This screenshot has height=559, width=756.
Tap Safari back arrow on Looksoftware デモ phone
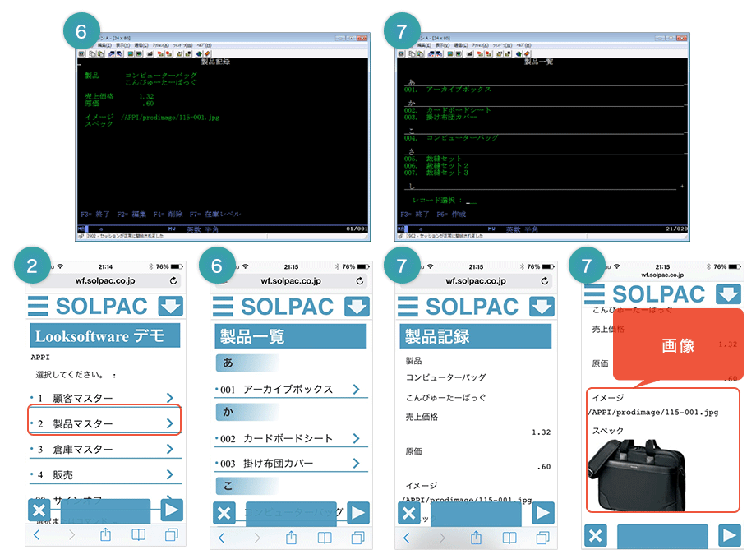pos(37,535)
